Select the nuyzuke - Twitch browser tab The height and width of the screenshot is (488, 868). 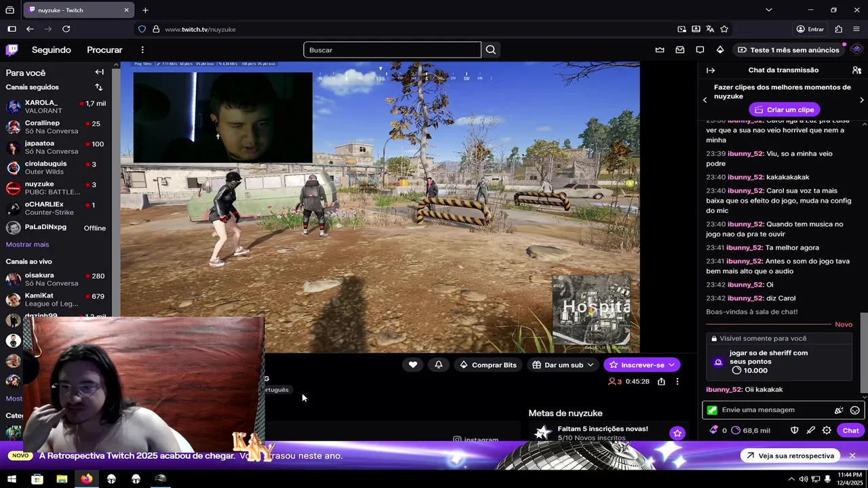pyautogui.click(x=78, y=10)
